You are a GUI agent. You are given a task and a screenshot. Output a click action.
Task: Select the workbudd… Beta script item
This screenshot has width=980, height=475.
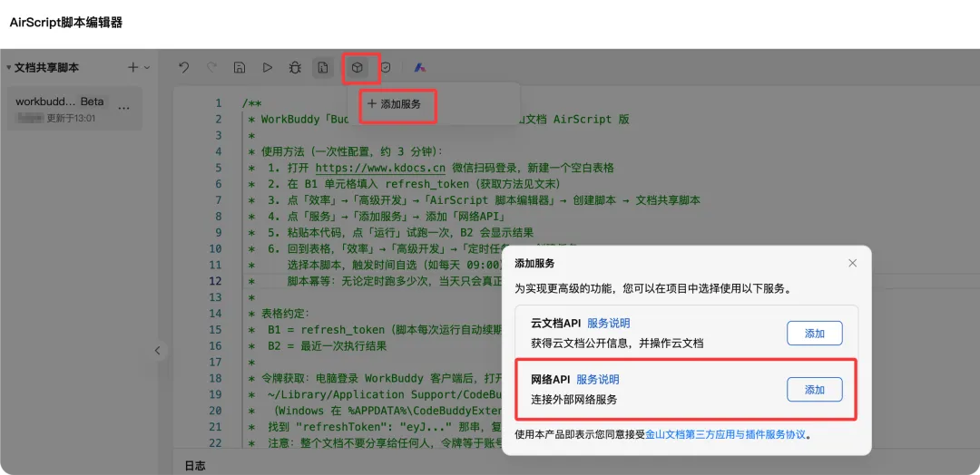point(75,109)
